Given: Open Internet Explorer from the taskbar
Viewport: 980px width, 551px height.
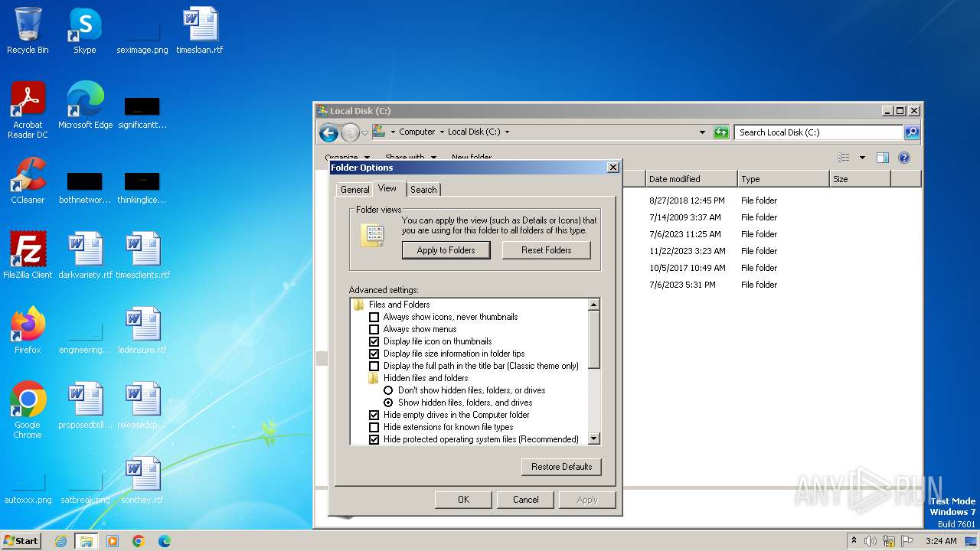Looking at the screenshot, I should (61, 541).
